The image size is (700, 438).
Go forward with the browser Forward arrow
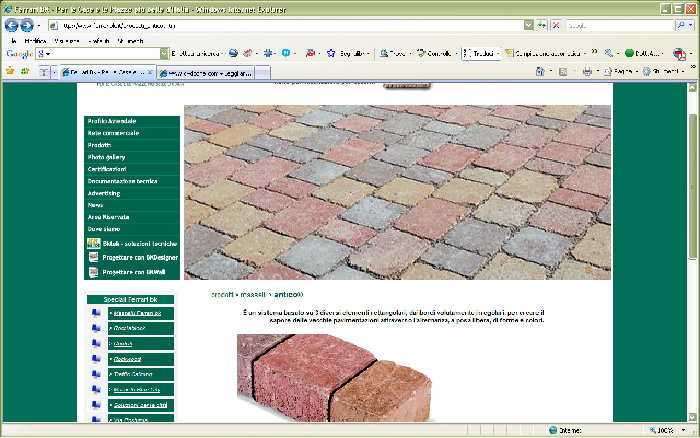[27, 25]
